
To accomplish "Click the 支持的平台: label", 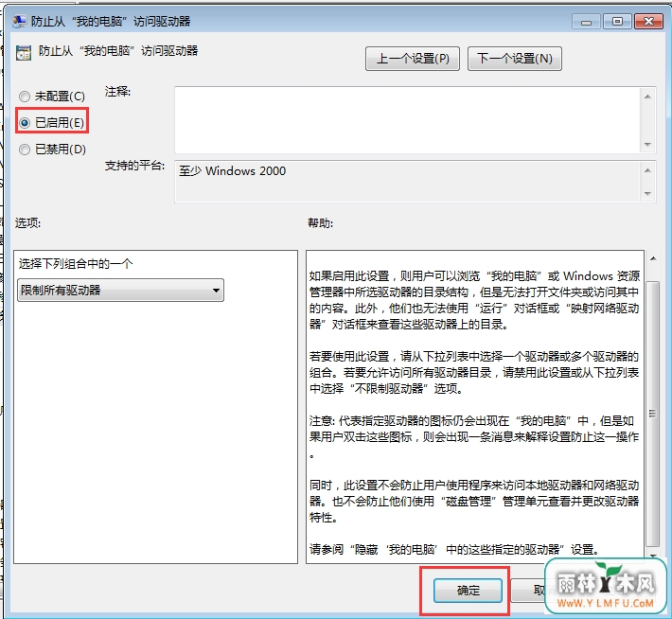I will click(134, 166).
